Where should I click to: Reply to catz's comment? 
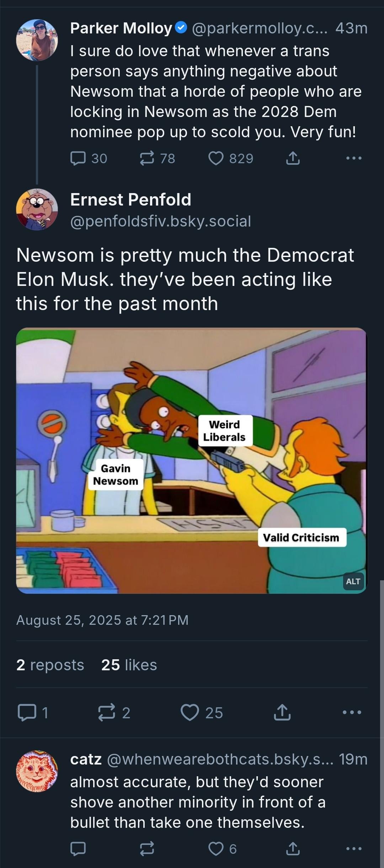click(x=78, y=849)
